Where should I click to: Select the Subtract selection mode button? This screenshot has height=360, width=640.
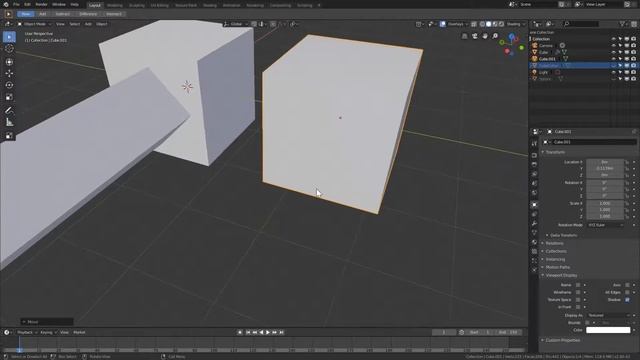62,14
